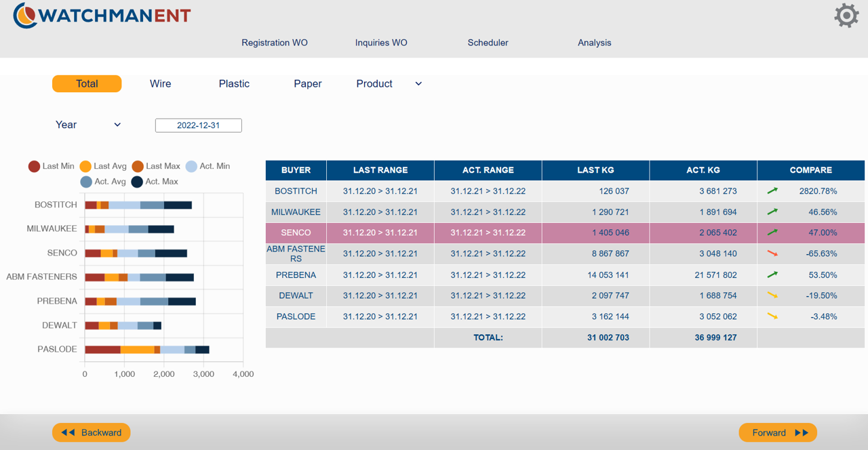The width and height of the screenshot is (868, 450).
Task: Select the PASLODE buyer cell
Action: tap(296, 316)
